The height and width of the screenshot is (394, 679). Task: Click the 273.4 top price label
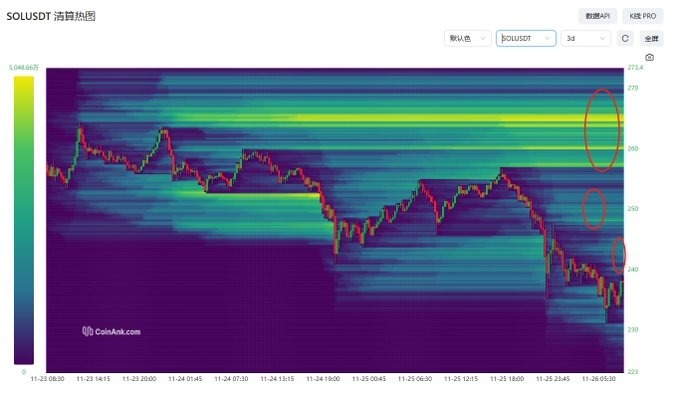pyautogui.click(x=635, y=68)
